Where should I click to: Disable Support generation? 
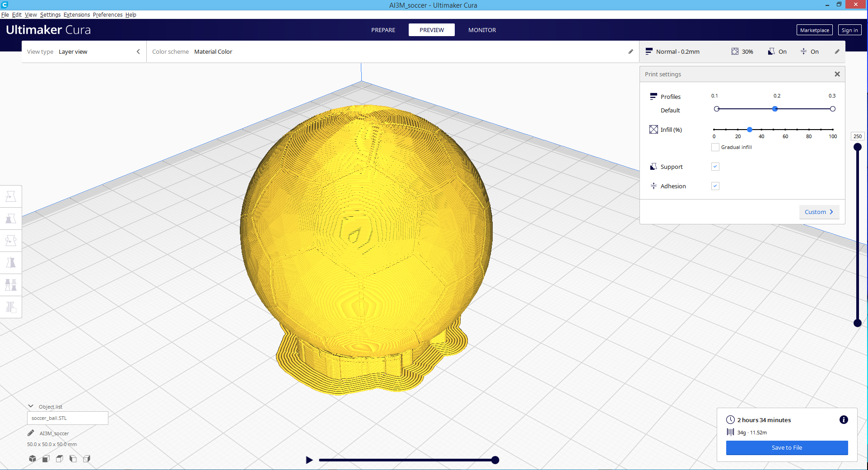(x=715, y=167)
